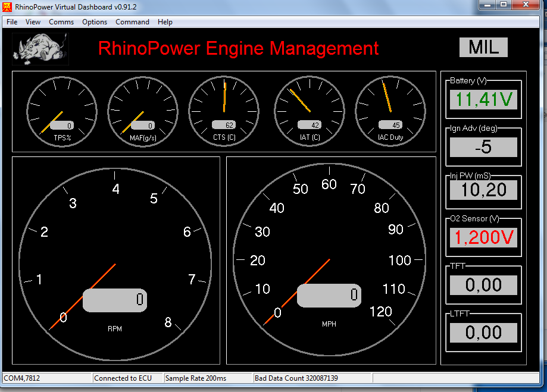Click the TPS% gauge
Screen dimensions: 547x392
[62, 112]
